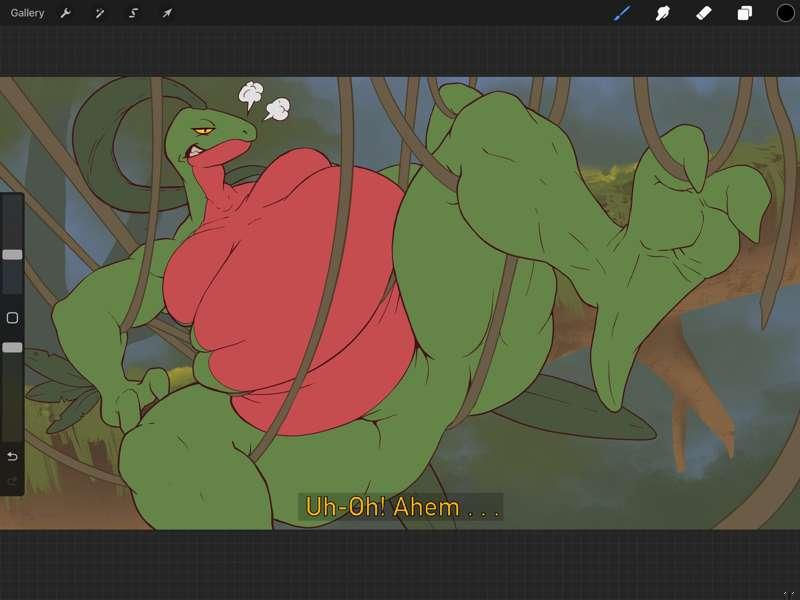
Task: Undo the last action with sidebar arrow
Action: (x=12, y=456)
